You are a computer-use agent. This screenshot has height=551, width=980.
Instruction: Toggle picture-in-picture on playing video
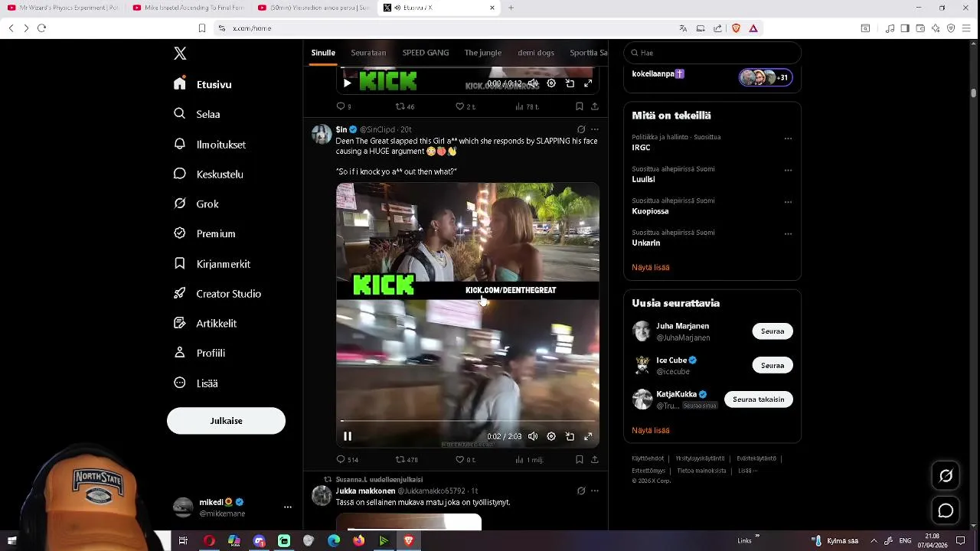pyautogui.click(x=570, y=436)
